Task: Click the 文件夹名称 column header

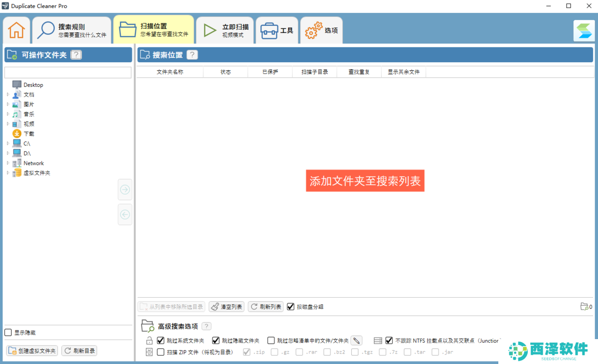Action: click(170, 72)
